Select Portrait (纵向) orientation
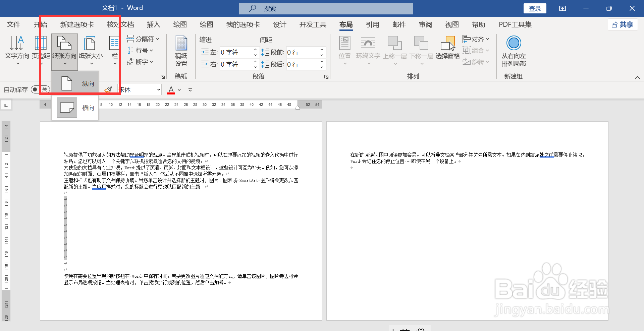Screen dimensions: 644x331 click(75, 83)
